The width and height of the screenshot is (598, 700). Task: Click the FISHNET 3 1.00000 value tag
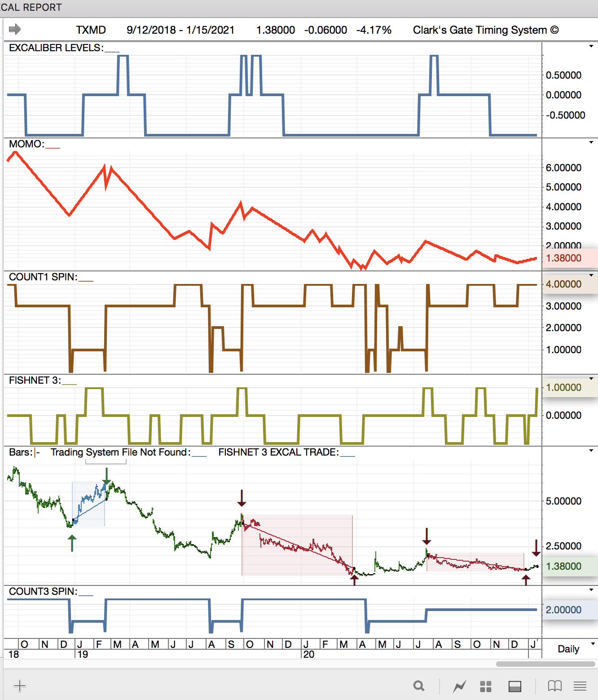(570, 388)
